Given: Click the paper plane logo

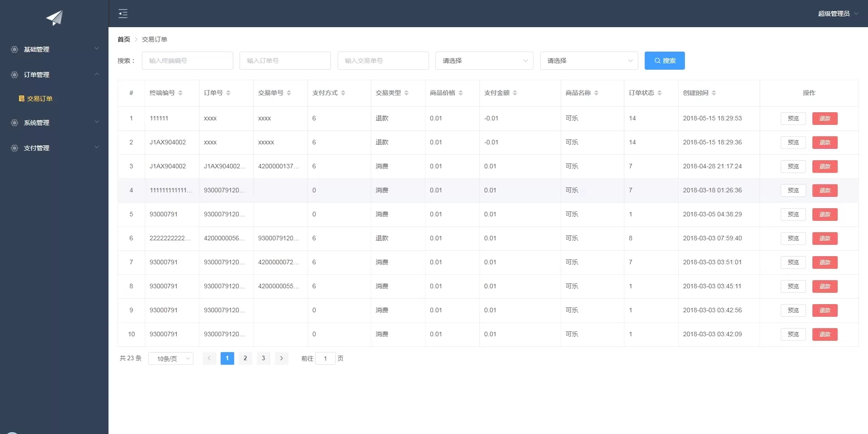Looking at the screenshot, I should 54,18.
